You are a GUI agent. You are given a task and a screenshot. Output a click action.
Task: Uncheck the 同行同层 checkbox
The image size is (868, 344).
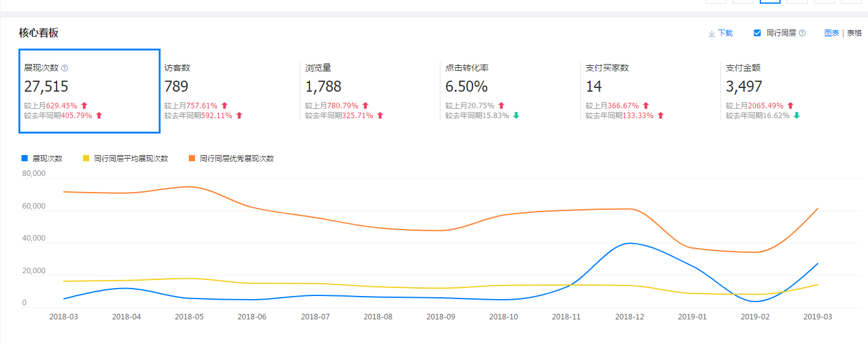[x=757, y=33]
